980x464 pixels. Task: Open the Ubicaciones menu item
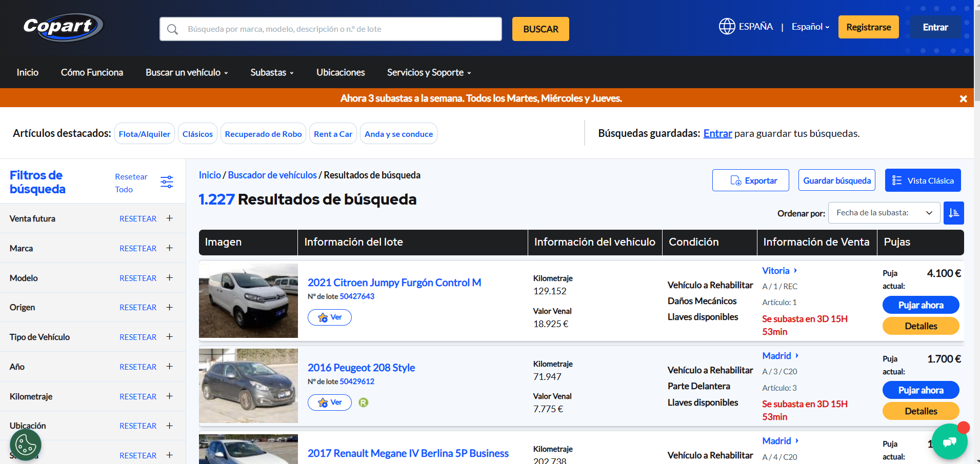click(x=341, y=72)
